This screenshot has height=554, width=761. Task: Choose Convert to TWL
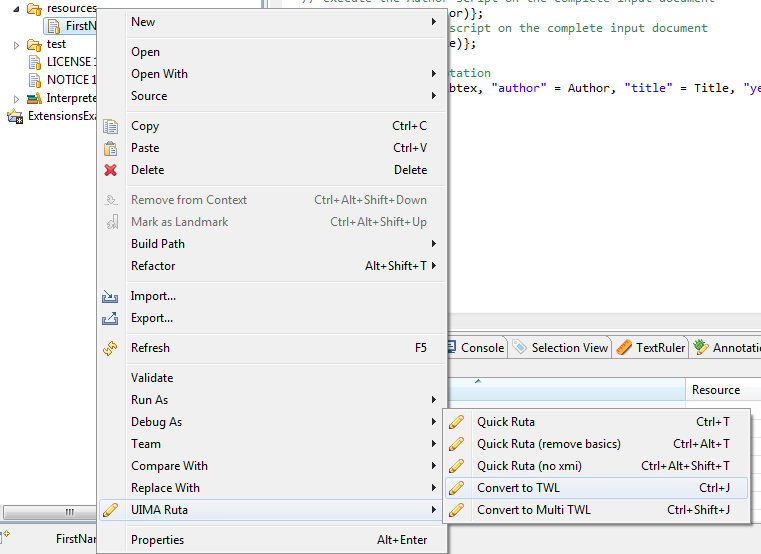click(518, 488)
